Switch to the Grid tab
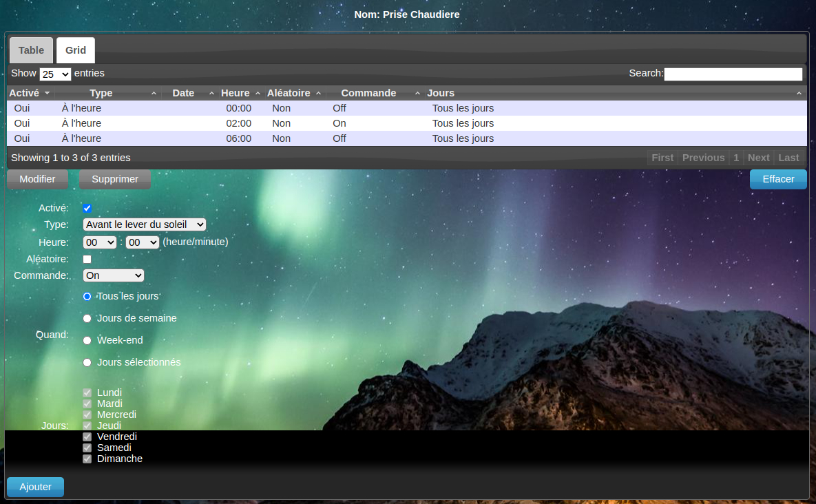This screenshot has width=816, height=504. 76,50
